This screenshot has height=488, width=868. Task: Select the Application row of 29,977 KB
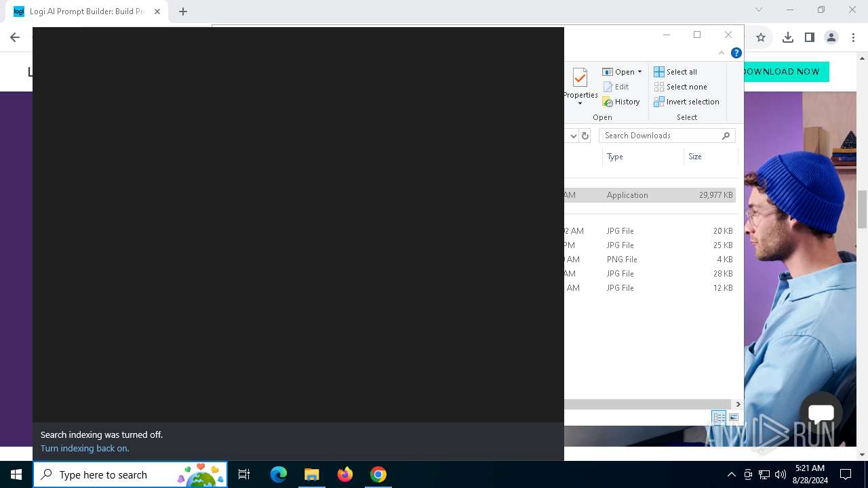650,195
